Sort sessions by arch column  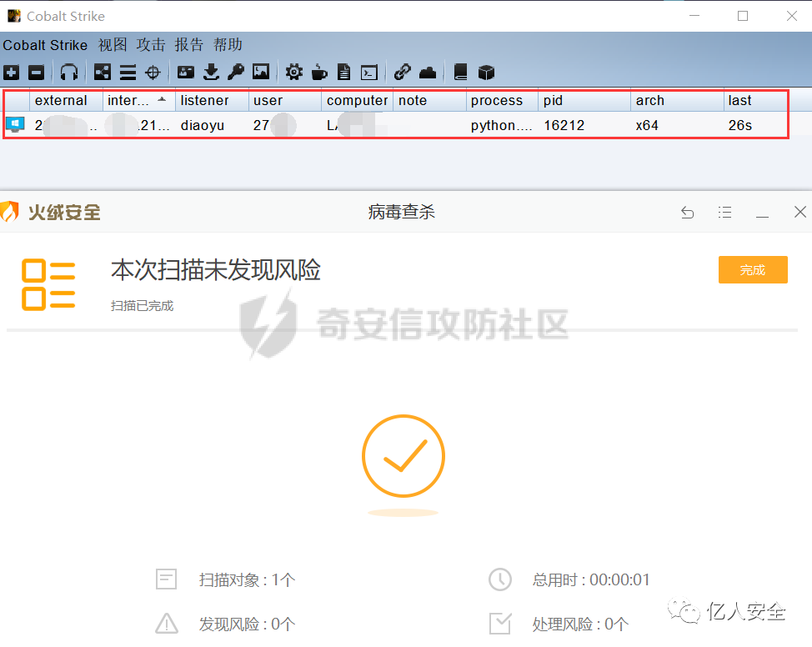tap(677, 101)
